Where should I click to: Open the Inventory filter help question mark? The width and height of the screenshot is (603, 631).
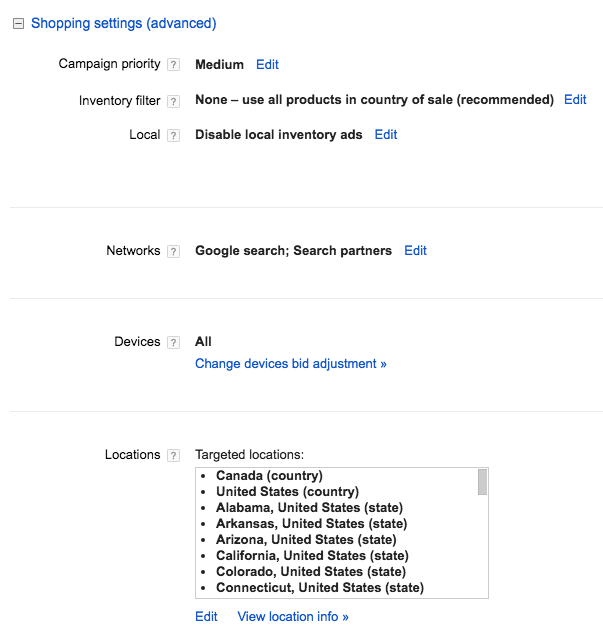173,101
